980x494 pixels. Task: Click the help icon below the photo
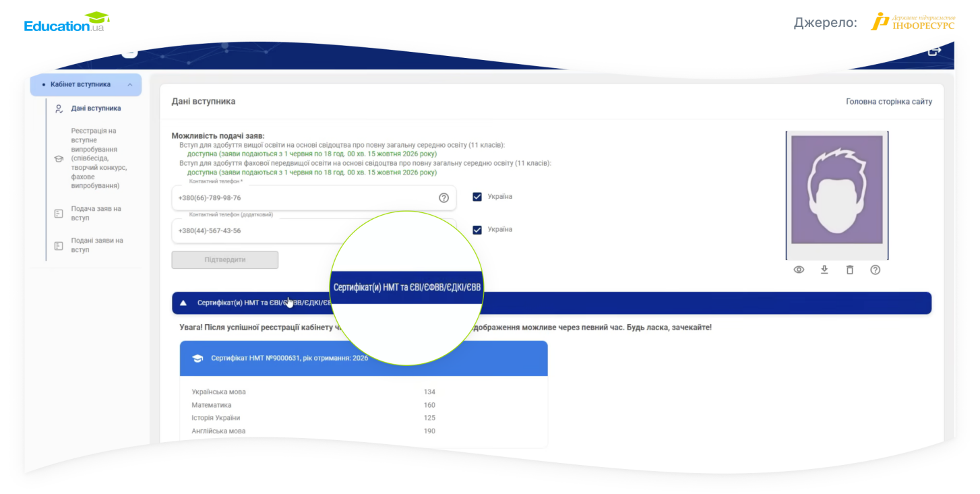tap(875, 270)
